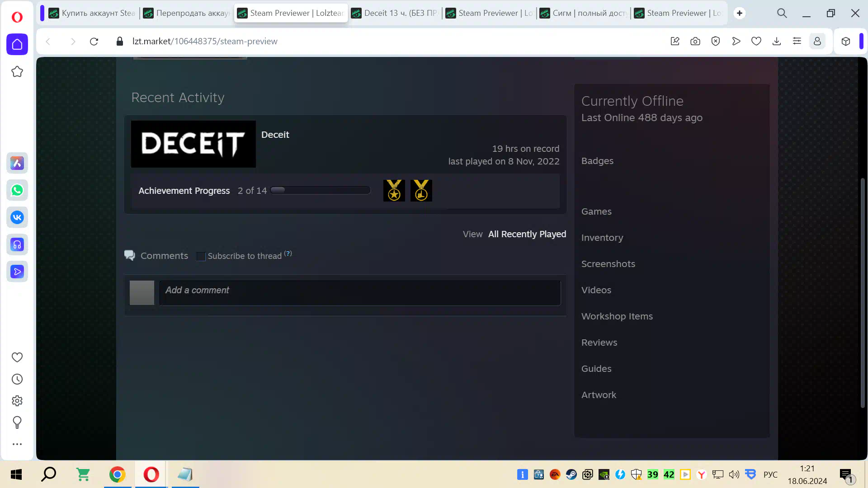Open Guides in profile sidebar
868x488 pixels.
tap(596, 369)
